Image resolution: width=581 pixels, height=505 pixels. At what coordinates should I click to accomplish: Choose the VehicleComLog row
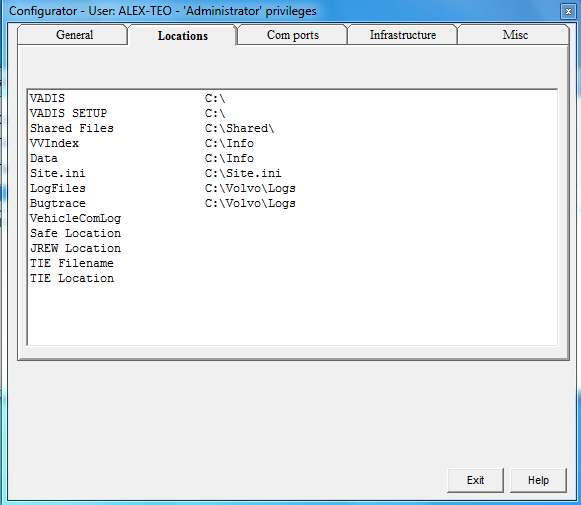(292, 219)
